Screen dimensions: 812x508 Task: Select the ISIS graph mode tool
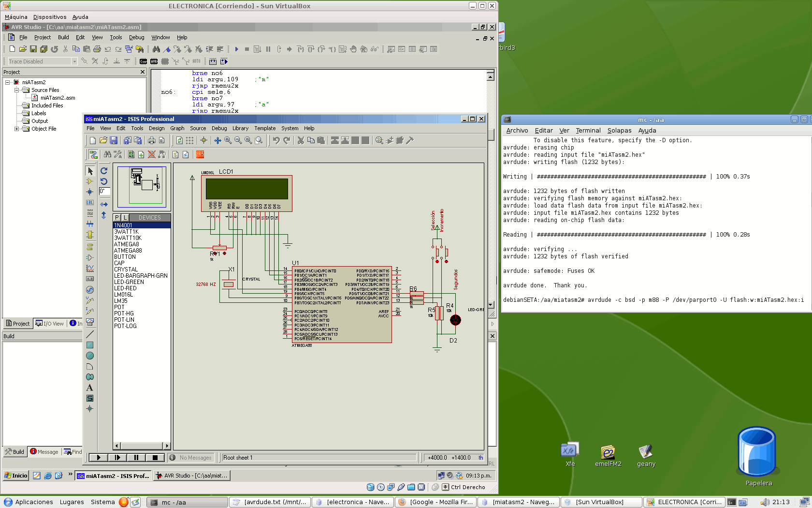(x=90, y=269)
